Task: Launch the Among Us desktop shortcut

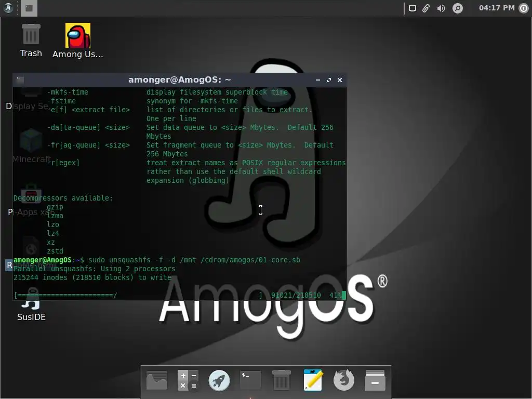Action: [78, 41]
